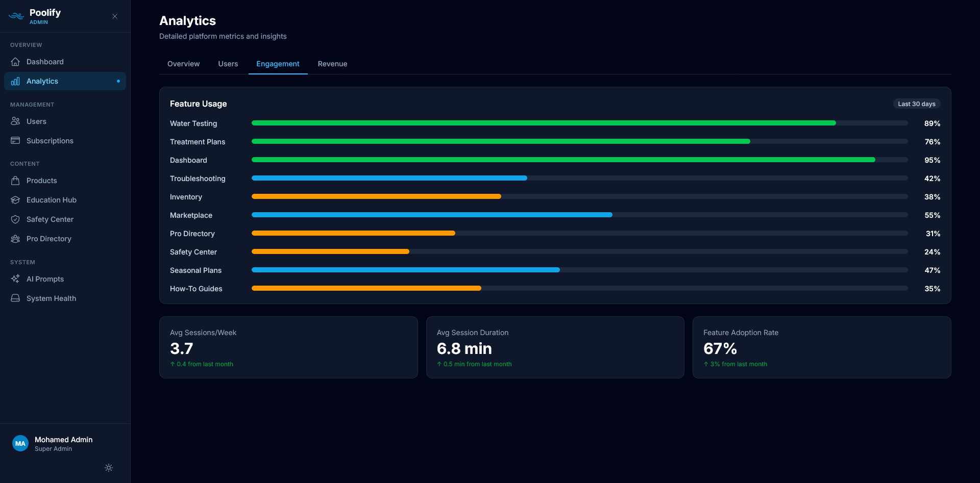Open Users via the people icon
This screenshot has width=980, height=483.
pyautogui.click(x=16, y=121)
